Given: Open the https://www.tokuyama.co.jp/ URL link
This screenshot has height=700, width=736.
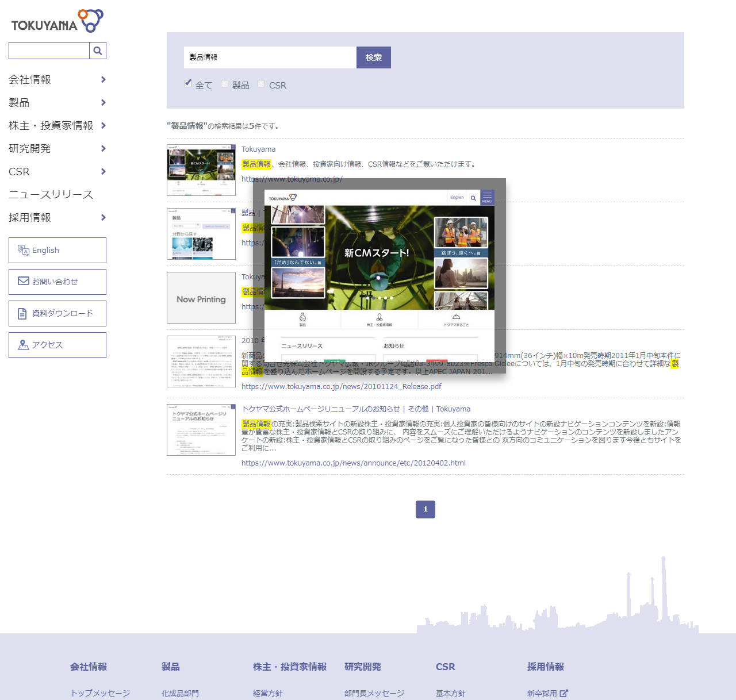Looking at the screenshot, I should [292, 179].
